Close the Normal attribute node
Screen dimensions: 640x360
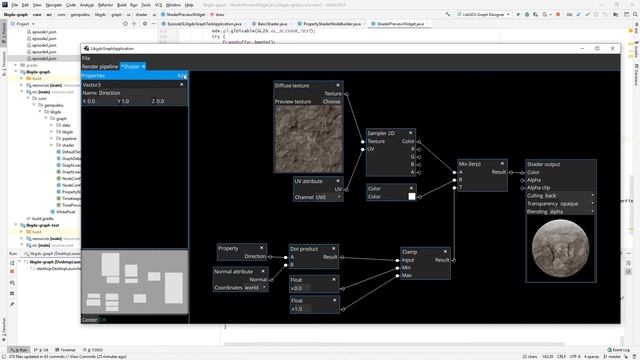point(263,271)
